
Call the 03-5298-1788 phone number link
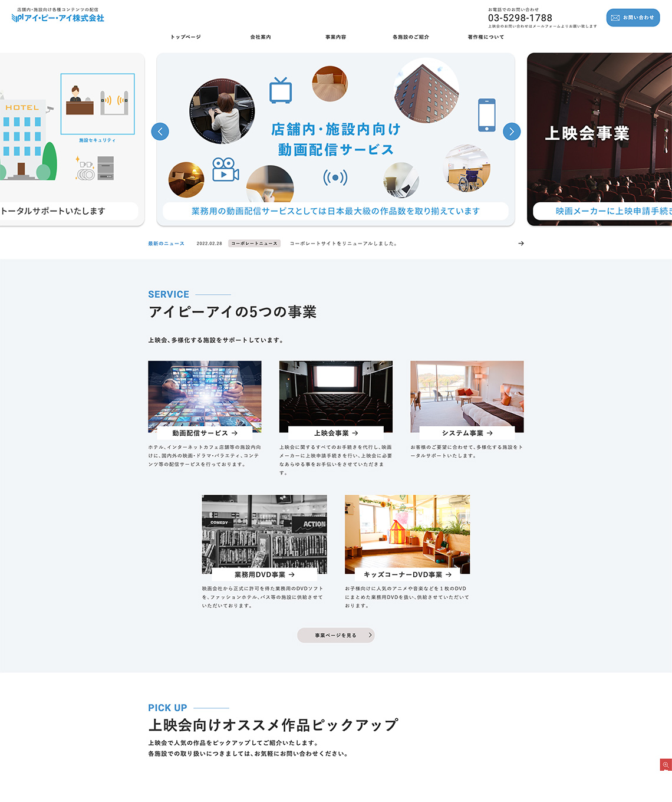[x=519, y=18]
